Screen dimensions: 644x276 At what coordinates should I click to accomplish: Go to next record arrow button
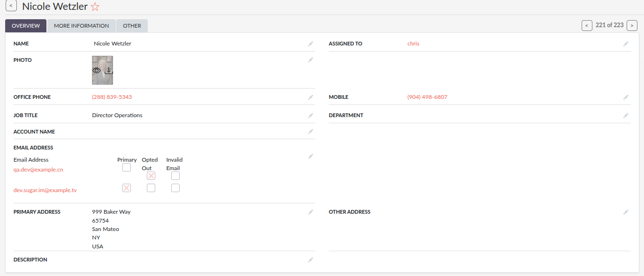[x=632, y=25]
